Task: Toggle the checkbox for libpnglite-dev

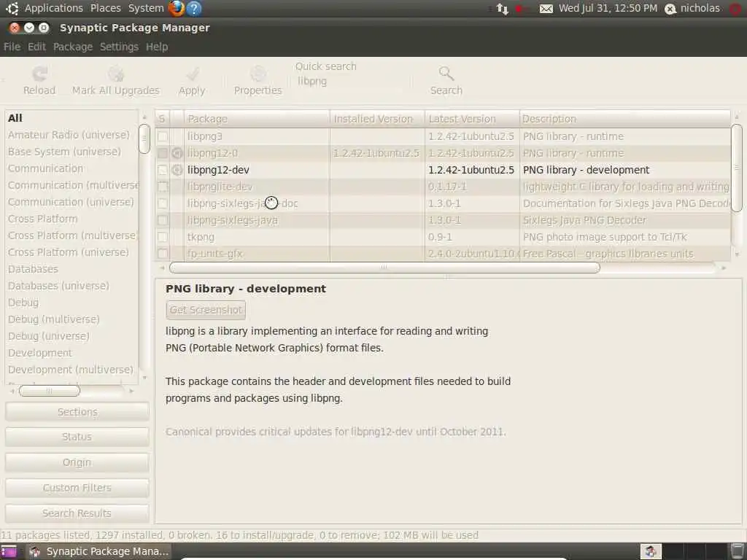Action: [163, 187]
